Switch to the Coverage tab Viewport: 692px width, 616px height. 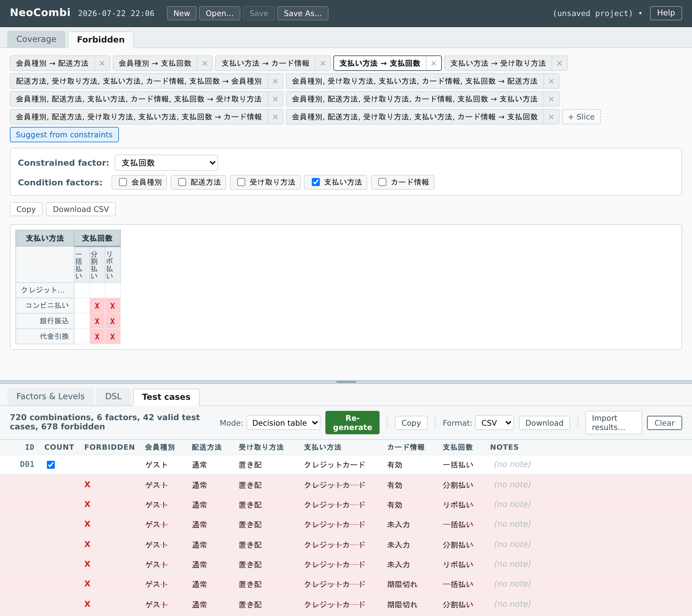tap(37, 39)
